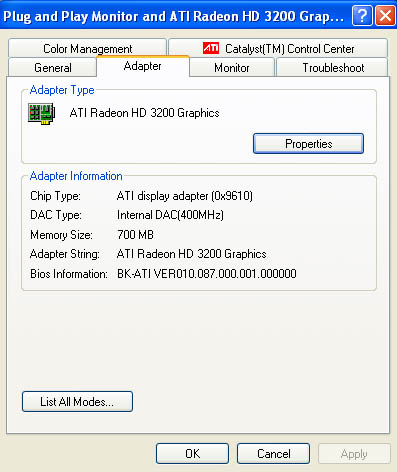Open the Troubleshoot tab
397x472 pixels.
[333, 68]
